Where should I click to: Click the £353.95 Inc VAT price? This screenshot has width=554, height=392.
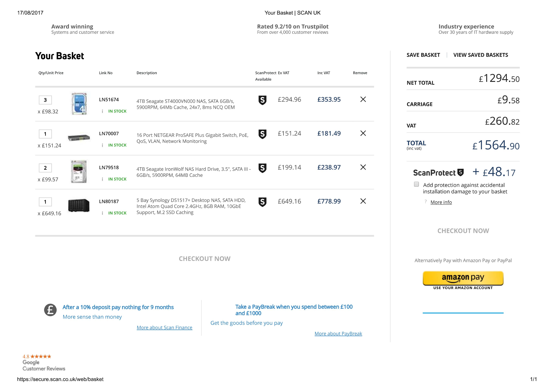pos(329,99)
